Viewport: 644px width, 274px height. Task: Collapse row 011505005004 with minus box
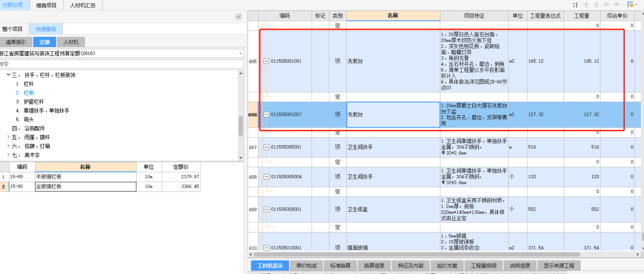click(266, 177)
